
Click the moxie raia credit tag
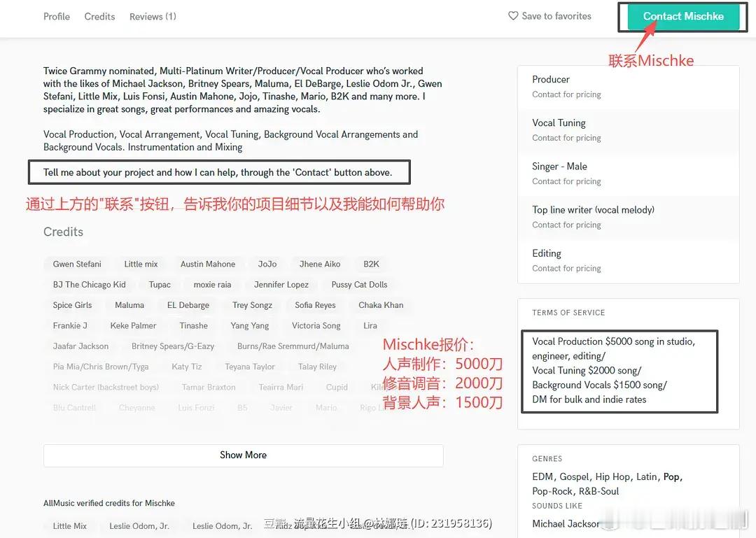click(212, 285)
